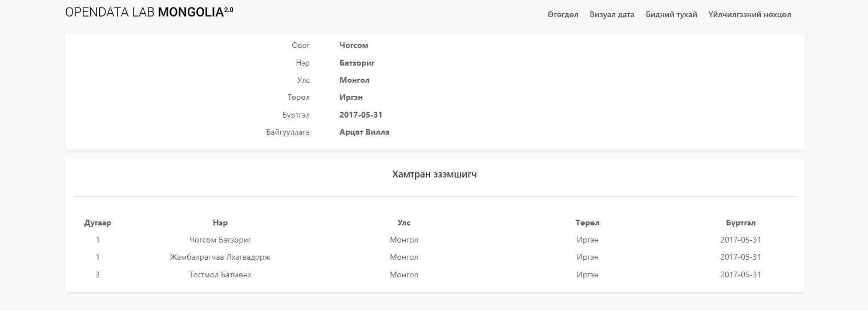Image resolution: width=868 pixels, height=311 pixels.
Task: Open the Өгөгдөл menu item
Action: click(x=563, y=15)
